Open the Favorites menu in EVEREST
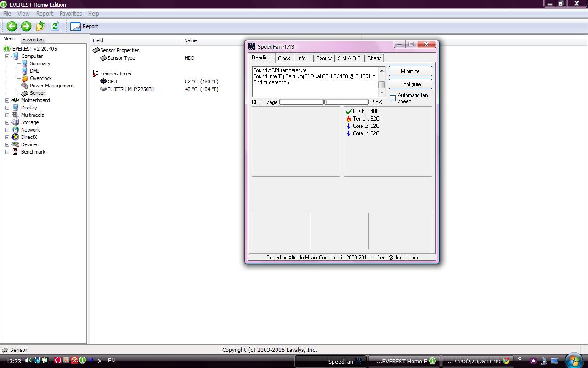 tap(70, 14)
